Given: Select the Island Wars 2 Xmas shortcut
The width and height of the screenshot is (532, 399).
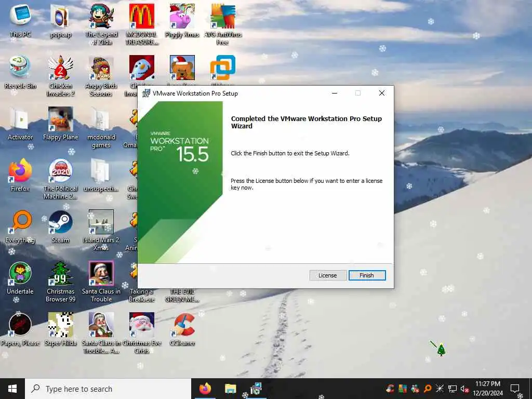Looking at the screenshot, I should click(101, 230).
